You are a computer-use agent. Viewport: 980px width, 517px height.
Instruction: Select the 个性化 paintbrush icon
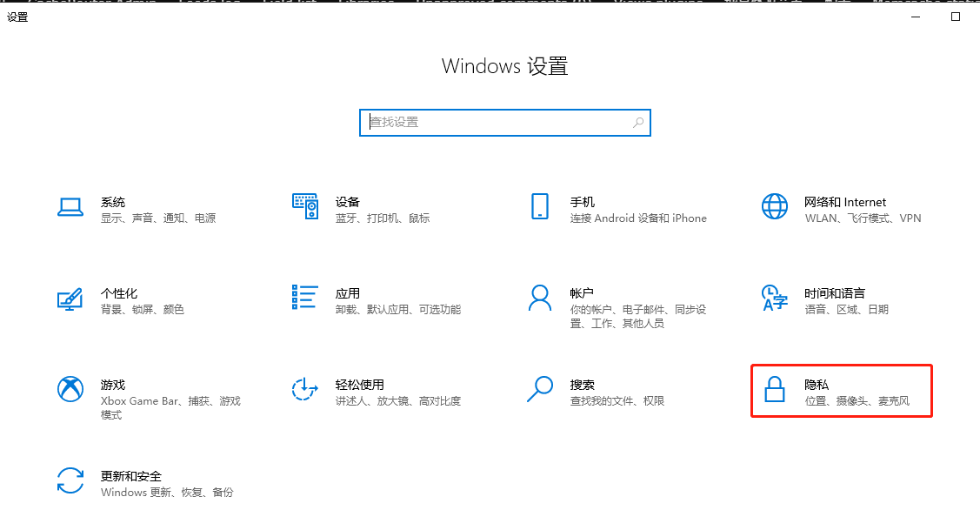click(x=70, y=299)
